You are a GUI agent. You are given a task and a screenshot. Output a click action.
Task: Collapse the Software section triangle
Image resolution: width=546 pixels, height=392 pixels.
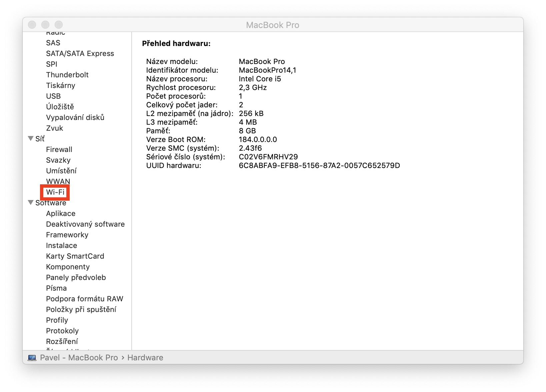[31, 202]
